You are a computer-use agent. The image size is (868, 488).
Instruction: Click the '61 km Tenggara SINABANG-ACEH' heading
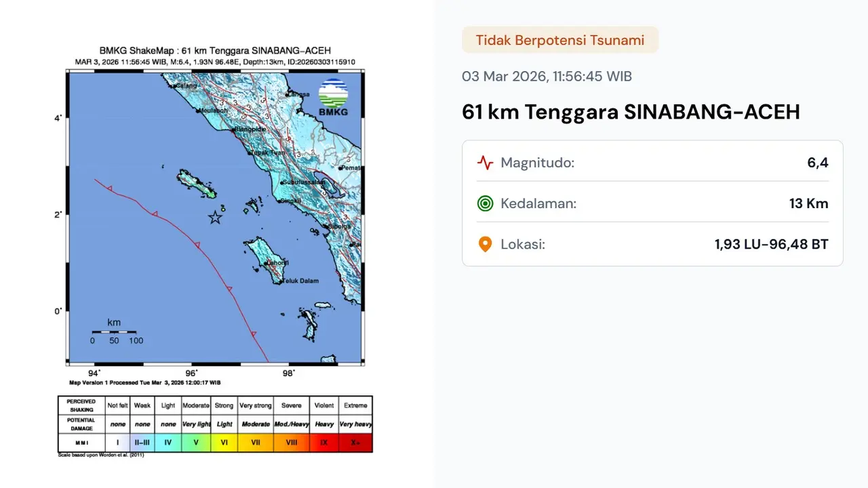coord(631,111)
